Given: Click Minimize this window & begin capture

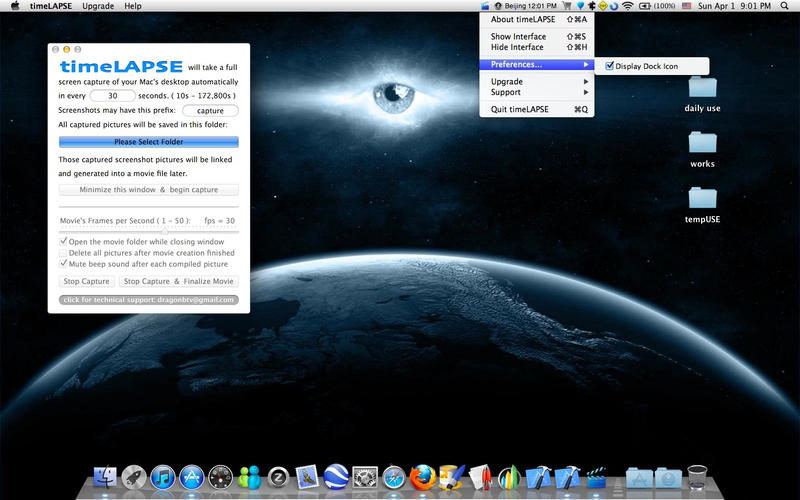Looking at the screenshot, I should tap(148, 190).
